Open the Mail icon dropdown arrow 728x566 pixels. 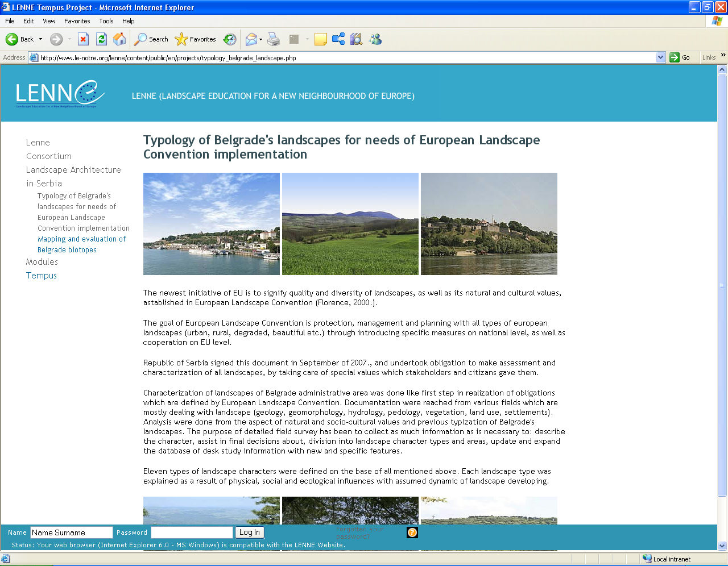[x=260, y=39]
